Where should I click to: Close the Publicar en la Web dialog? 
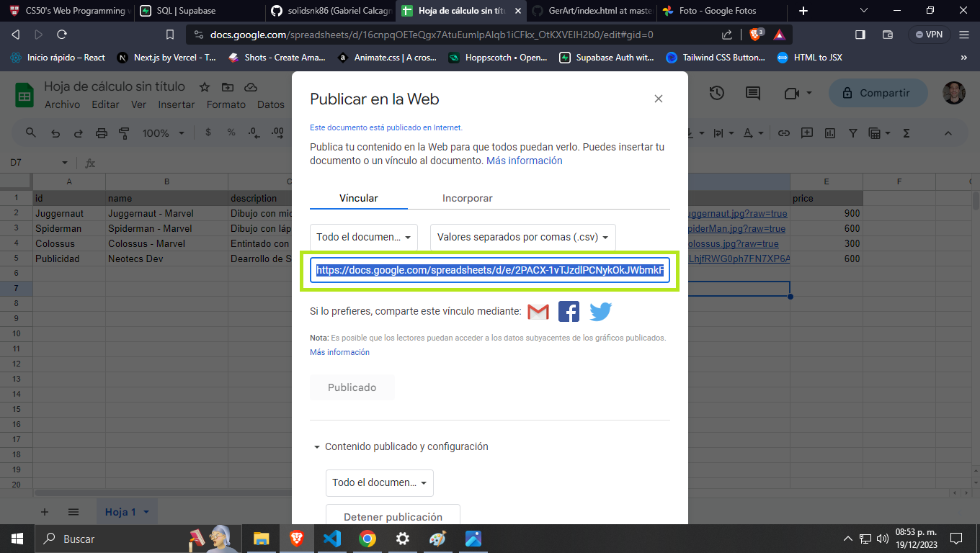pyautogui.click(x=658, y=99)
